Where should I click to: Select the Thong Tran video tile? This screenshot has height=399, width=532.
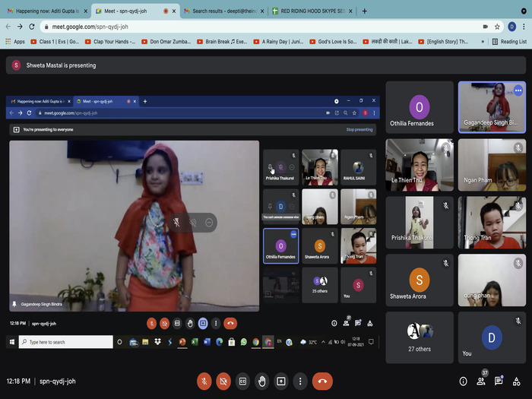pos(492,223)
